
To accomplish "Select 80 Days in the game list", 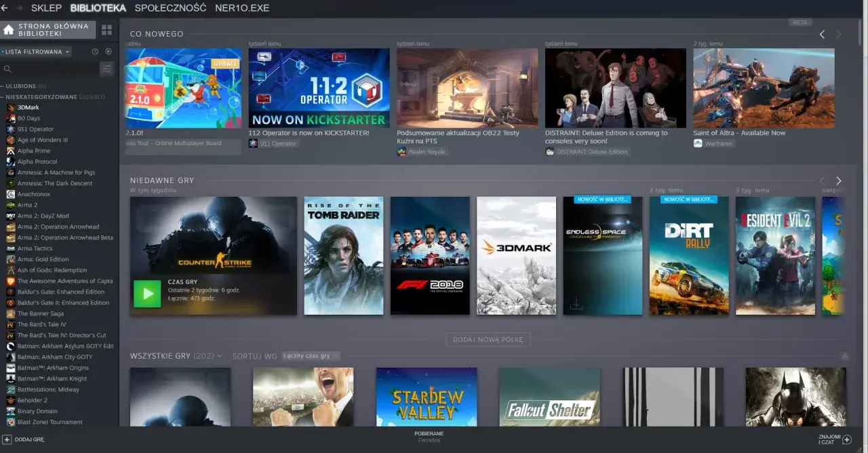I will (x=28, y=118).
